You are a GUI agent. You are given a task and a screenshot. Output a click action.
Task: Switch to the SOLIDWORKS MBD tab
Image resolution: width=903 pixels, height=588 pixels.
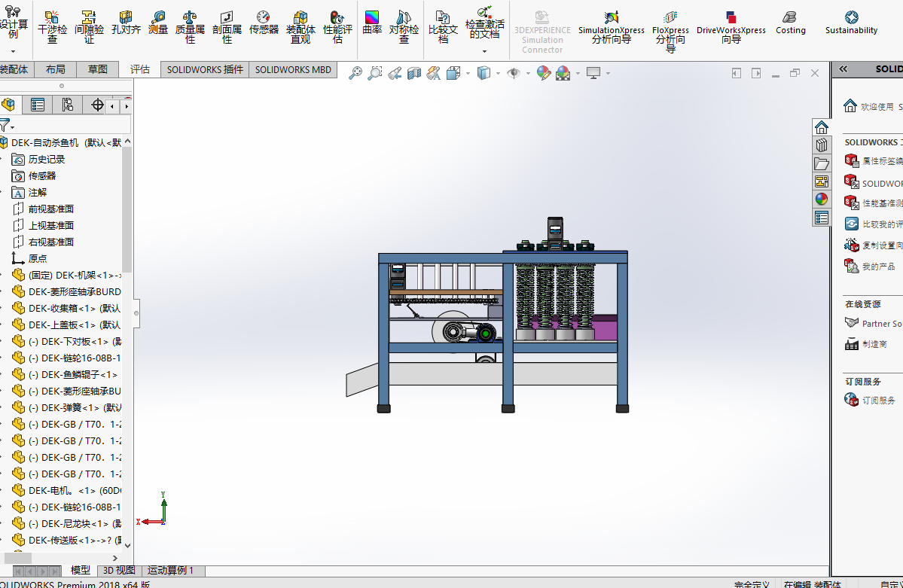(x=293, y=70)
